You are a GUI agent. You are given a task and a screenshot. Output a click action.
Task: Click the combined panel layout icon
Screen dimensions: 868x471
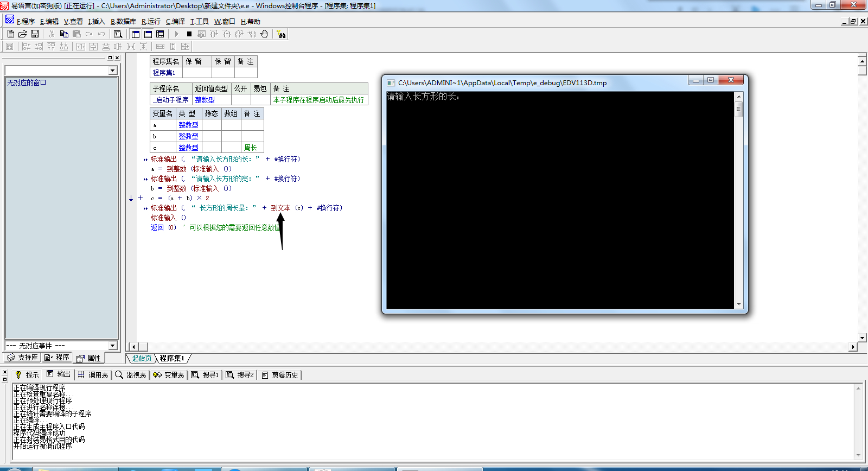[160, 34]
